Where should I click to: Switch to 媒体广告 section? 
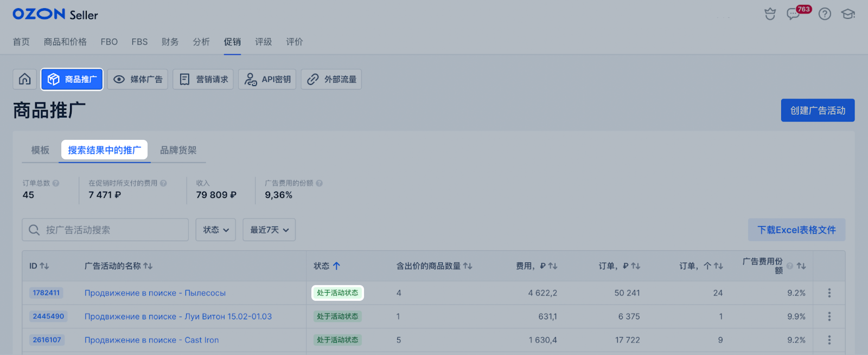[x=138, y=79]
